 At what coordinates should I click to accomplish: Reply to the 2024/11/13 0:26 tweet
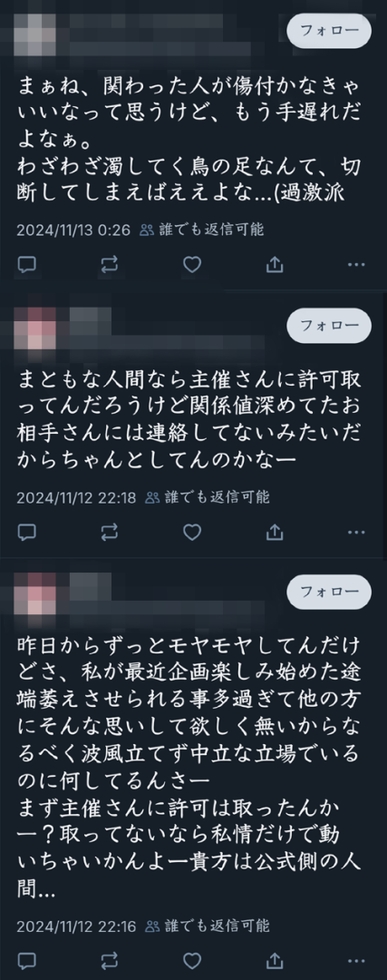click(x=26, y=265)
